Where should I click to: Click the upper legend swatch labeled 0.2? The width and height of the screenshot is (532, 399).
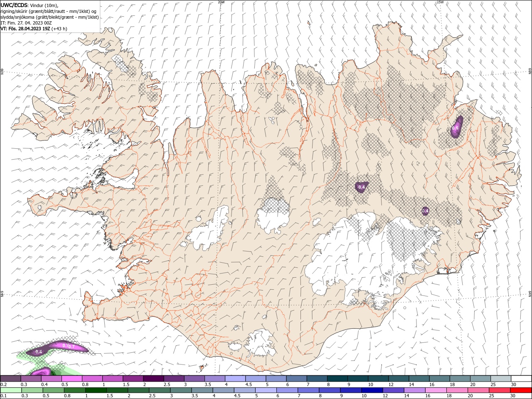(x=11, y=379)
